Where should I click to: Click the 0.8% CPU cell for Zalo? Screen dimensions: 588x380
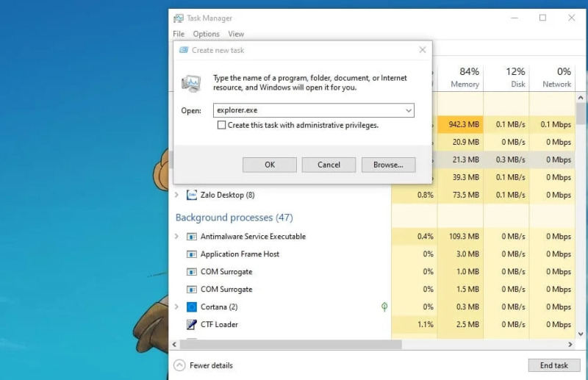[x=415, y=195]
